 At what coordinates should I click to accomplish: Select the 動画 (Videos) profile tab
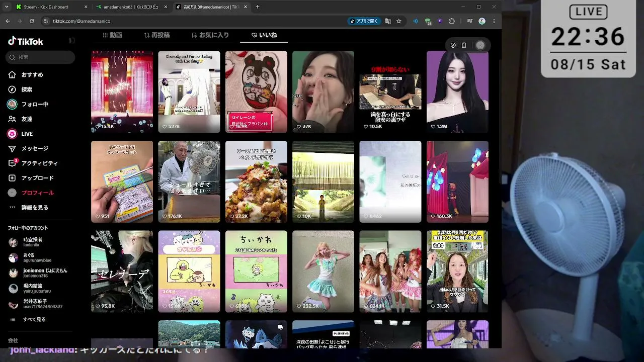(x=112, y=35)
